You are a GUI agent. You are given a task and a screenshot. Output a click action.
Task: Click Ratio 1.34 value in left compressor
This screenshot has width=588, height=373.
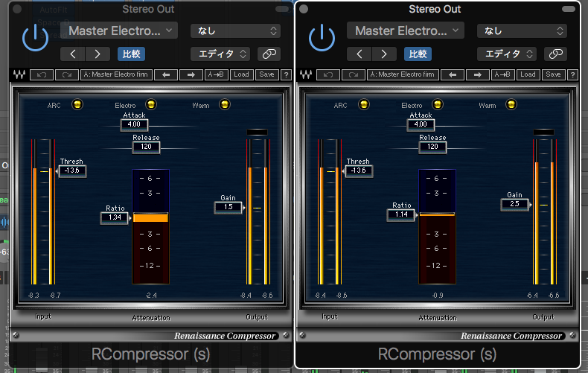point(115,217)
